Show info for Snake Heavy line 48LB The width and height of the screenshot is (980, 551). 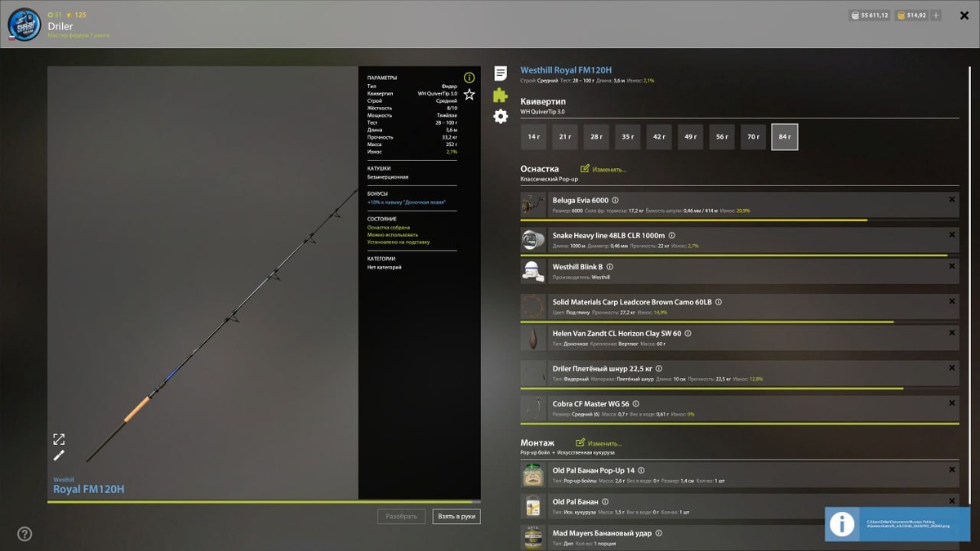[x=671, y=235]
